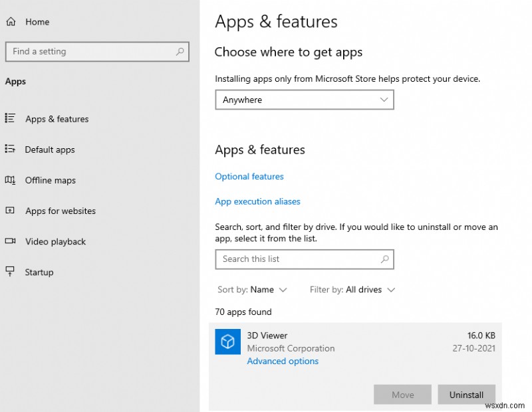This screenshot has width=532, height=412.
Task: Click the Apps & features list icon
Action: (10, 118)
